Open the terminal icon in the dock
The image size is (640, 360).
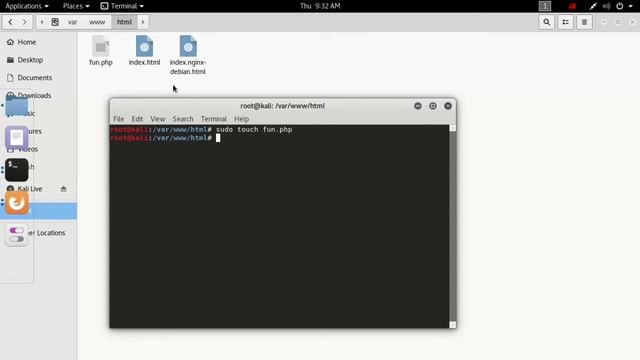pos(17,170)
